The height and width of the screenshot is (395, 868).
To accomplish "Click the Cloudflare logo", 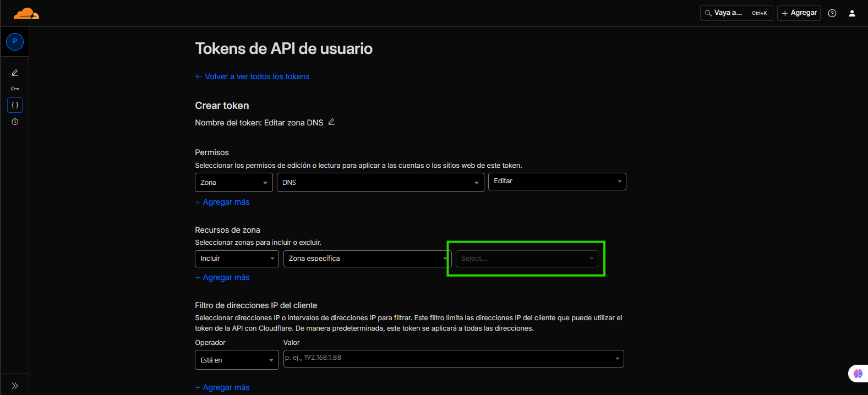I will [26, 14].
